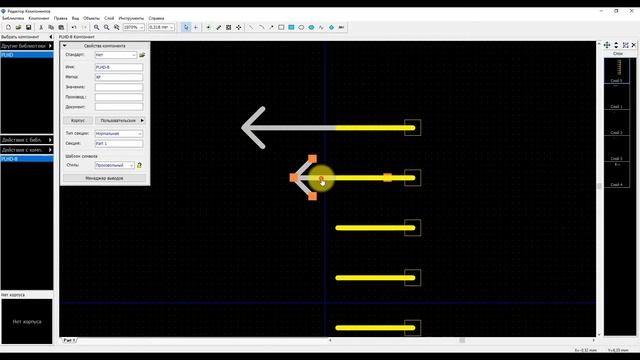Screen dimensions: 640x360
Task: Collapse the Выбрать компонент panel arrow
Action: (51, 37)
